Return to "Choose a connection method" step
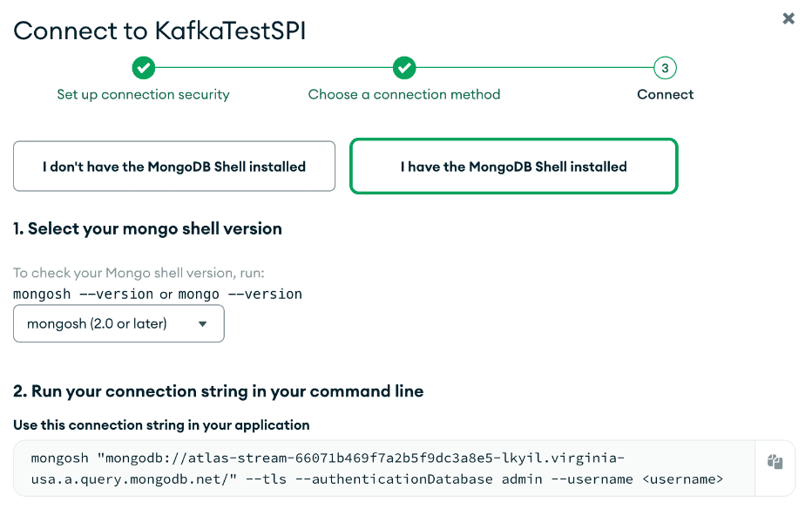Viewport: 812px width, 509px height. pyautogui.click(x=404, y=94)
